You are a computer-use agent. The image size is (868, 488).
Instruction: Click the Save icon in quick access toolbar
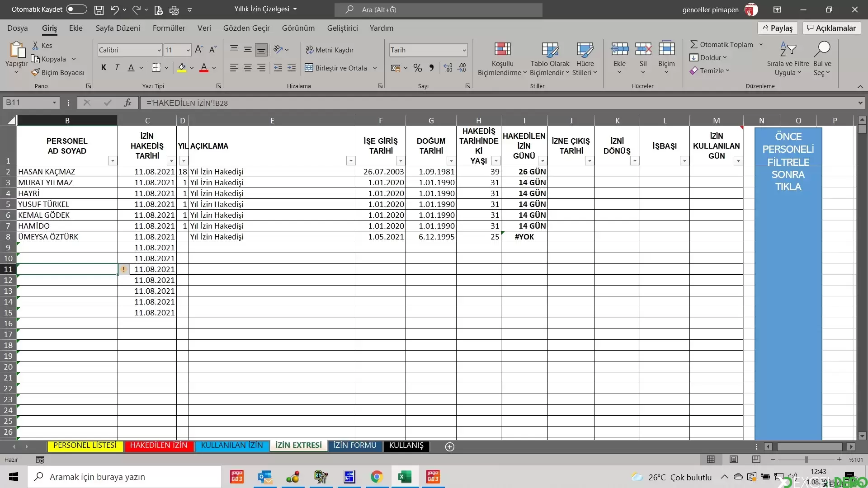point(99,9)
